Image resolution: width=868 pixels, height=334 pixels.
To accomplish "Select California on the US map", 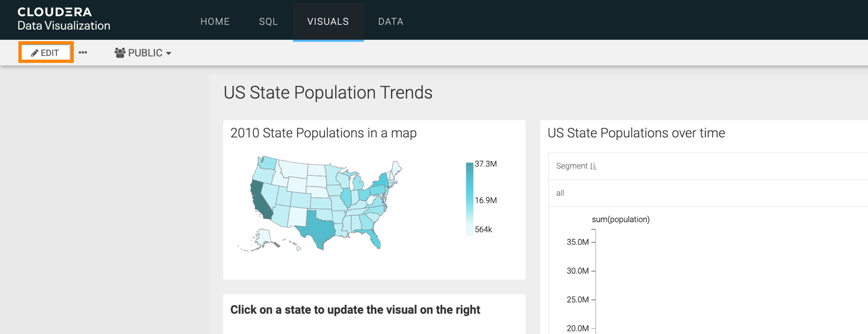I will pyautogui.click(x=260, y=201).
